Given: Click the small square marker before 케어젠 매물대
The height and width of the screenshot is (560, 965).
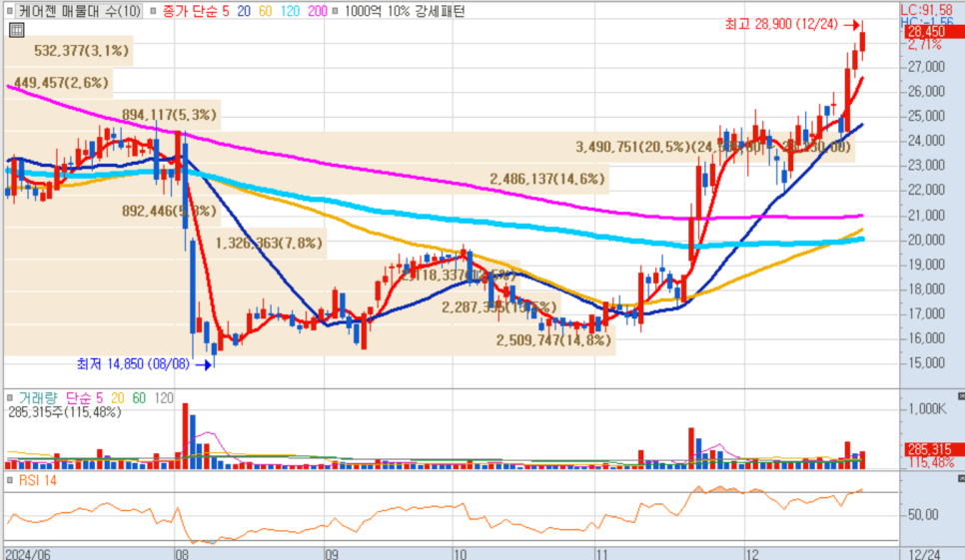Looking at the screenshot, I should click(x=10, y=11).
